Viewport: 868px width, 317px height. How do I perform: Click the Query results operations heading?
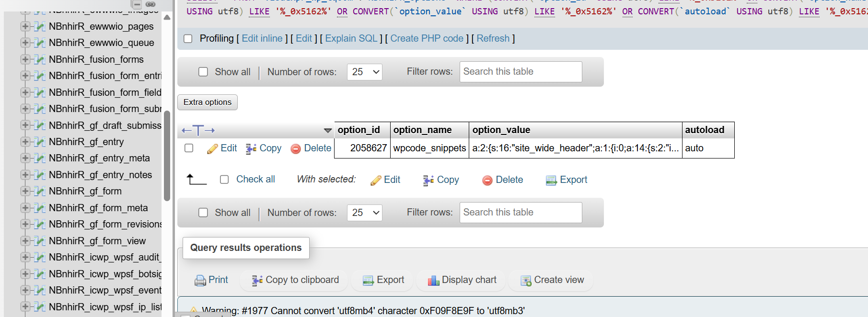click(x=246, y=248)
